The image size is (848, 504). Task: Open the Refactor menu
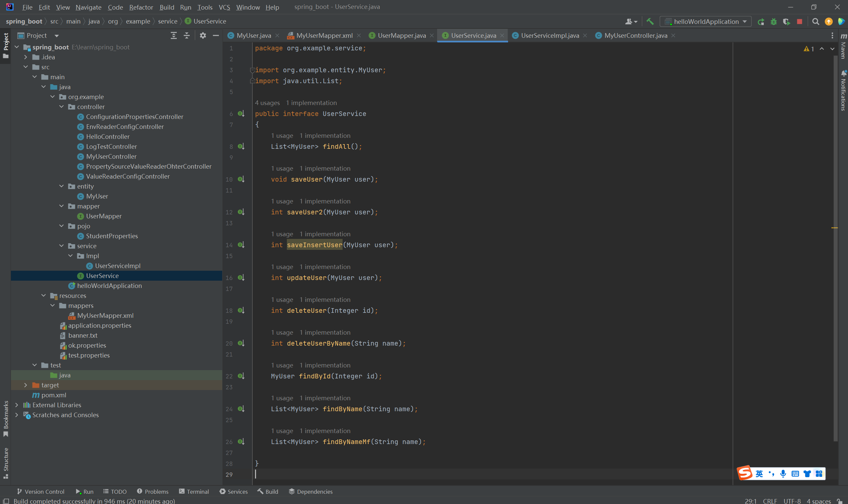(141, 7)
